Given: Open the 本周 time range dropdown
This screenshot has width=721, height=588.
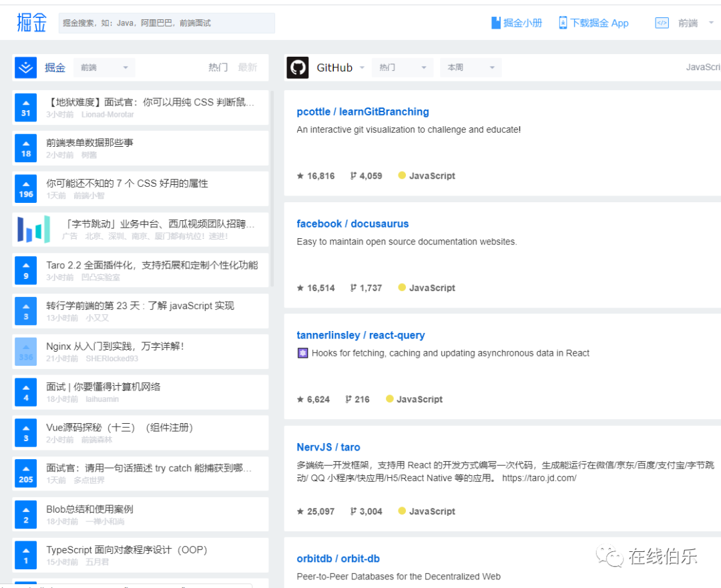Looking at the screenshot, I should 471,67.
